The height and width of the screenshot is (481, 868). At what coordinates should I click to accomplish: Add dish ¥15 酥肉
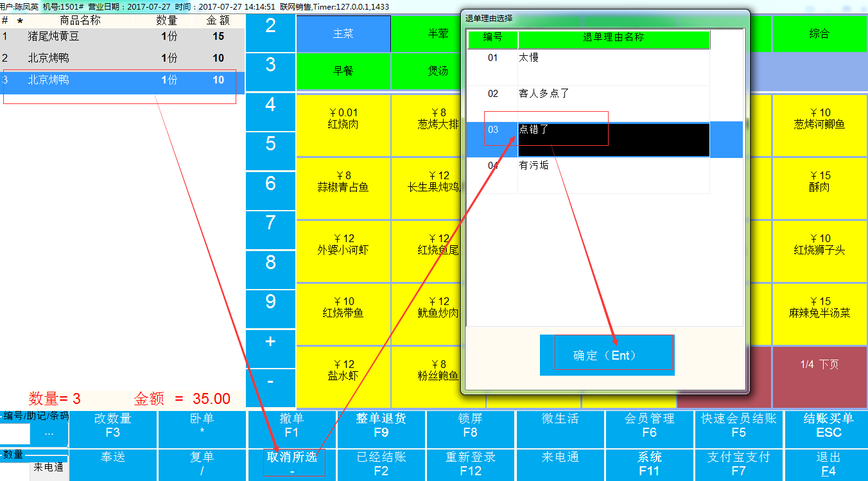coord(819,188)
